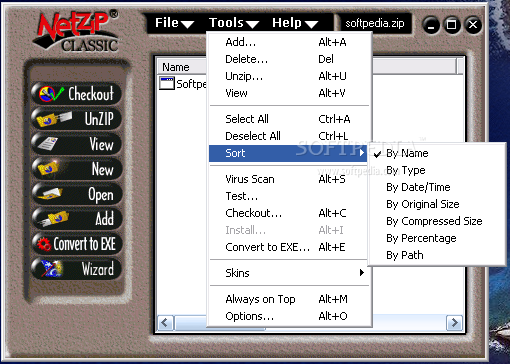The width and height of the screenshot is (510, 364).
Task: Minimize the NetZip window
Action: [431, 25]
